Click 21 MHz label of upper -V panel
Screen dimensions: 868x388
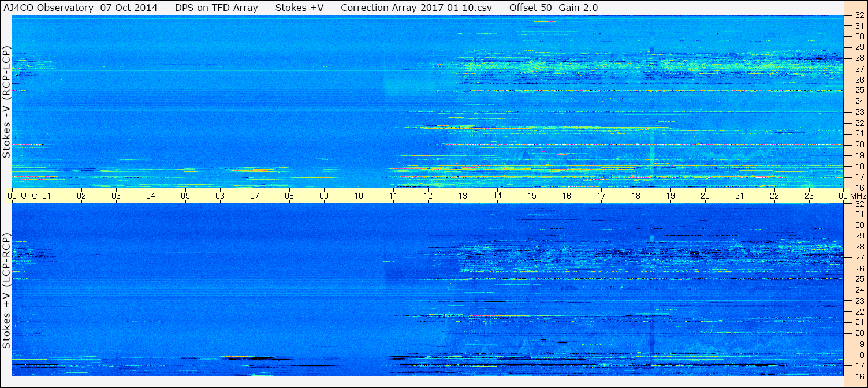click(859, 134)
